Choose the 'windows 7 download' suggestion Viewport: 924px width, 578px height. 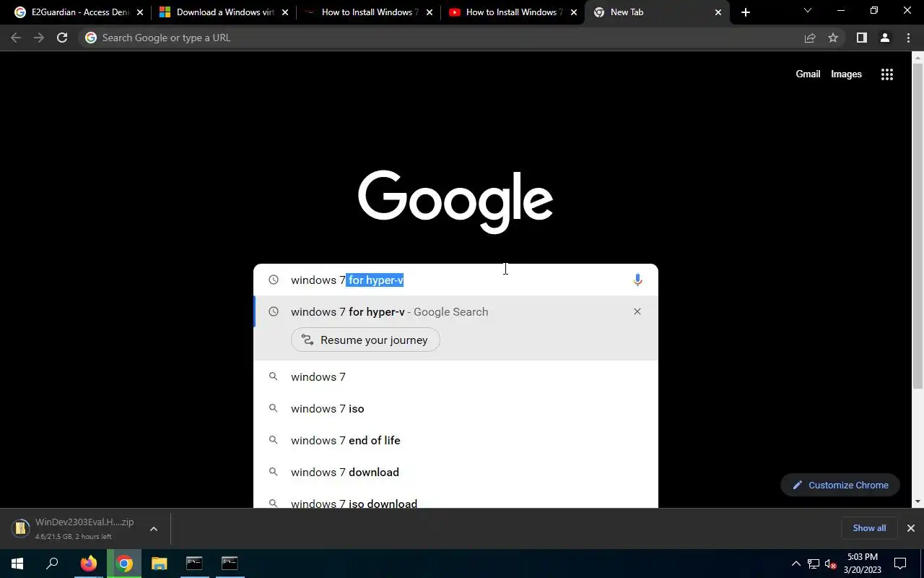(456, 472)
